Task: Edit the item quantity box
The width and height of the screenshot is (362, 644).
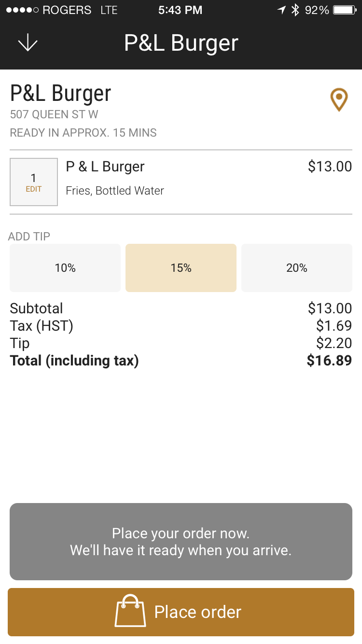Action: [x=34, y=182]
